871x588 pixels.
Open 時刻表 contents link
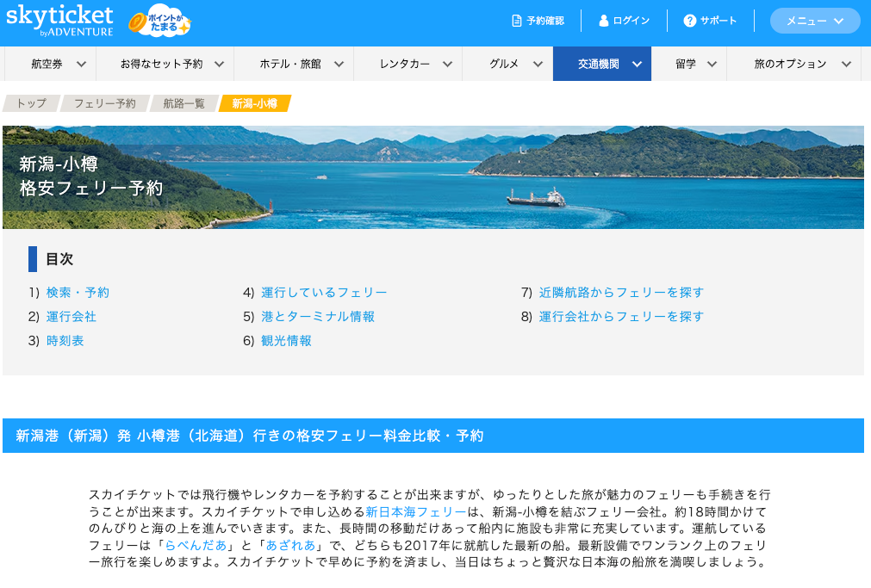(x=65, y=341)
